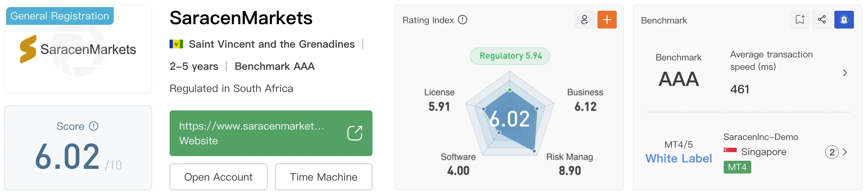This screenshot has height=196, width=868.
Task: Click the Score info icon
Action: (x=93, y=126)
